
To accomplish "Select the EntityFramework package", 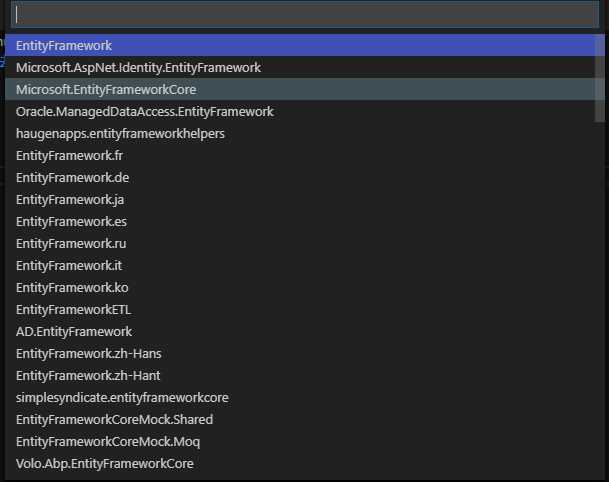I will tap(305, 45).
